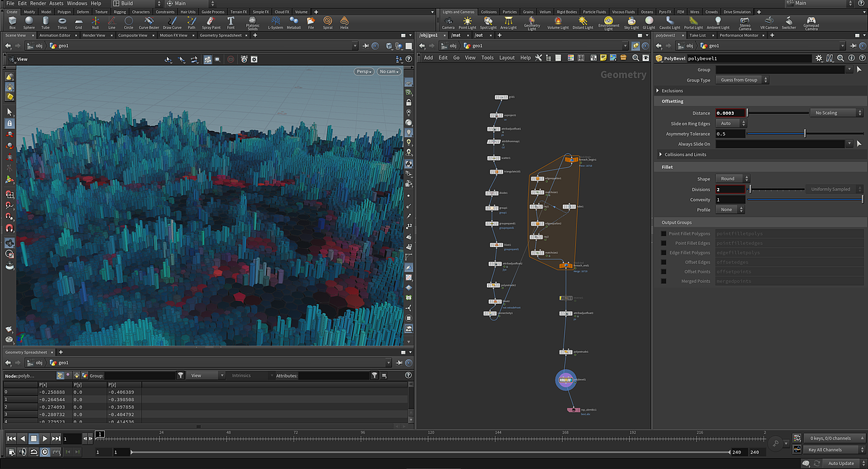The width and height of the screenshot is (868, 469).
Task: Adjust the Asymmetry Tolerance slider
Action: click(804, 134)
